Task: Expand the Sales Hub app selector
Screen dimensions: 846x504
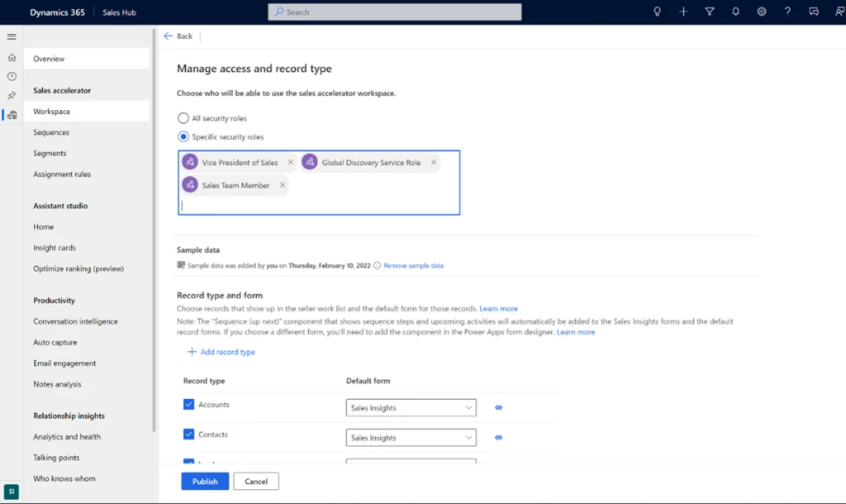Action: 118,12
